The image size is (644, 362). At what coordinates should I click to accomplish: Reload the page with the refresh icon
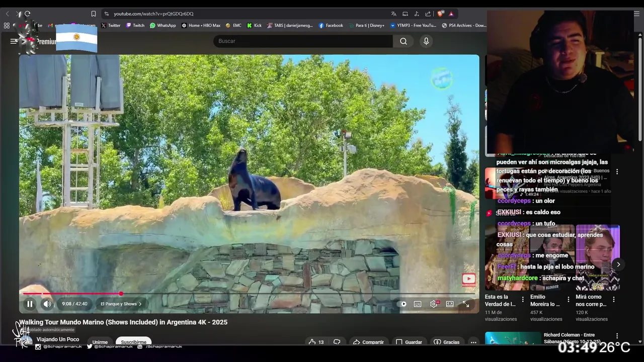point(28,14)
